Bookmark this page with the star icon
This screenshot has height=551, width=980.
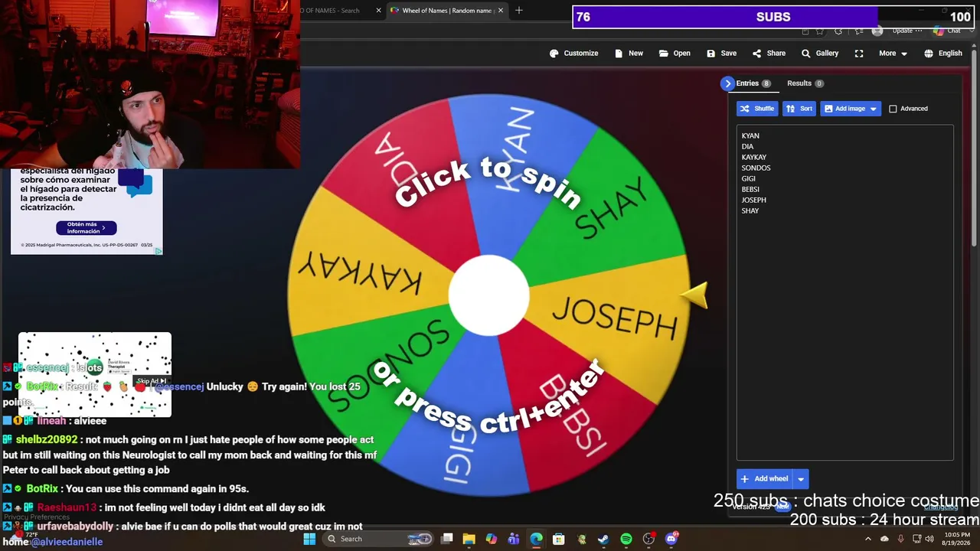click(x=820, y=31)
